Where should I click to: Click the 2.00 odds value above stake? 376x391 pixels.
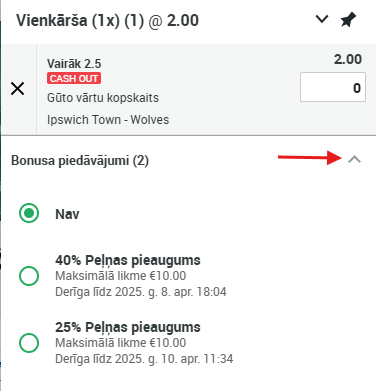348,59
